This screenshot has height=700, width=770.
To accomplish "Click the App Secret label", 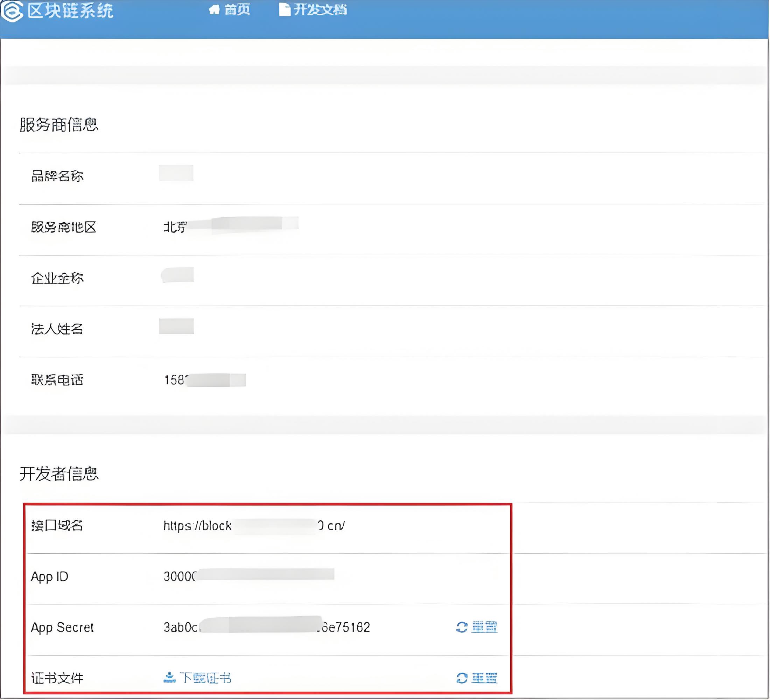I will pos(62,628).
